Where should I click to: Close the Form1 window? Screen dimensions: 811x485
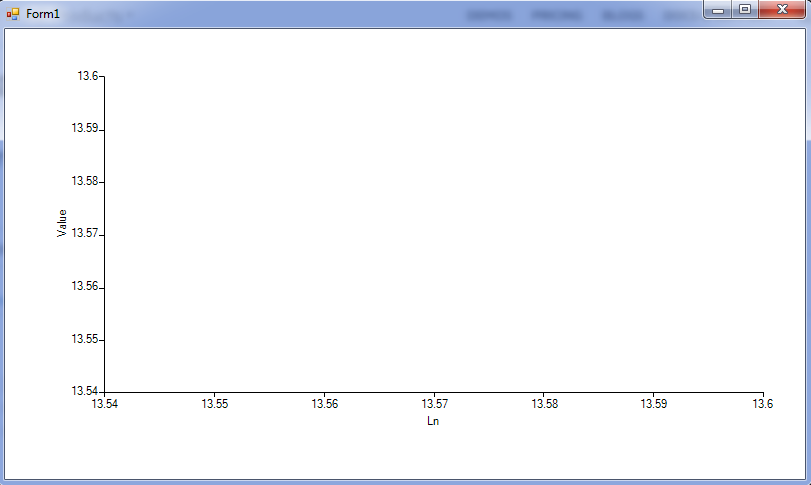(782, 9)
